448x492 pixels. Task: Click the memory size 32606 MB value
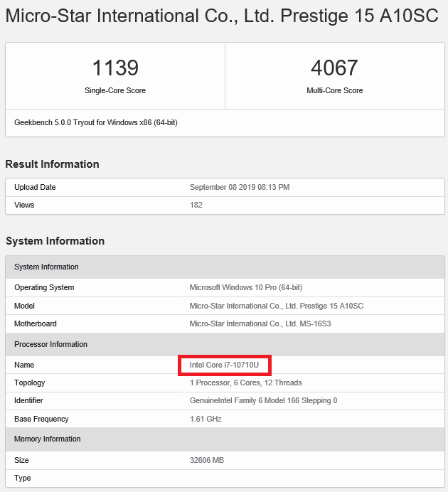tap(207, 461)
